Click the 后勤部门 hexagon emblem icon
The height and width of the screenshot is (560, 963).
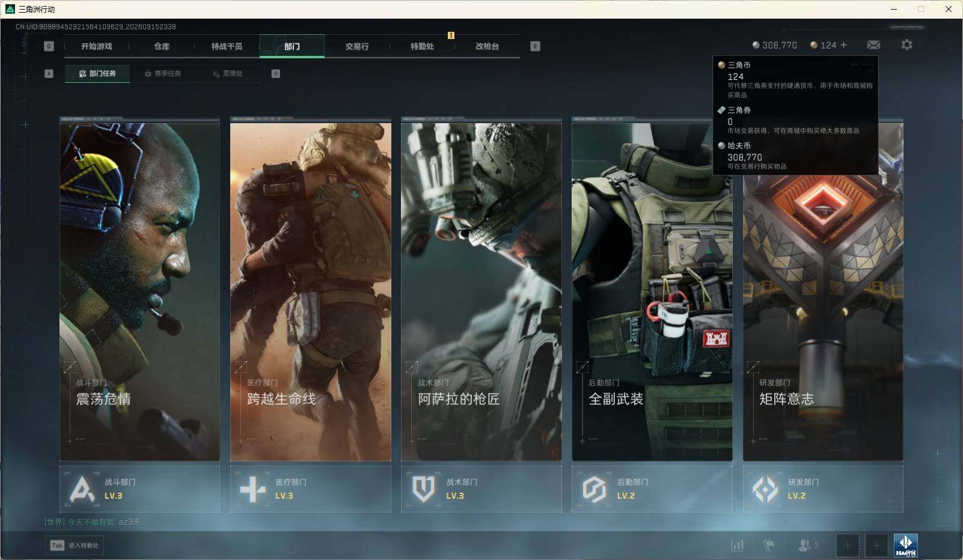click(595, 489)
